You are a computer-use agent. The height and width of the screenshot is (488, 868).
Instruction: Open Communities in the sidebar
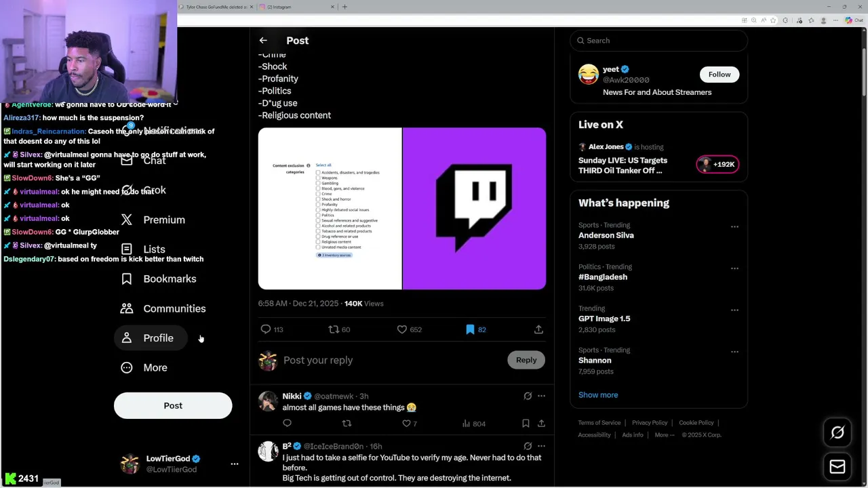(163, 308)
